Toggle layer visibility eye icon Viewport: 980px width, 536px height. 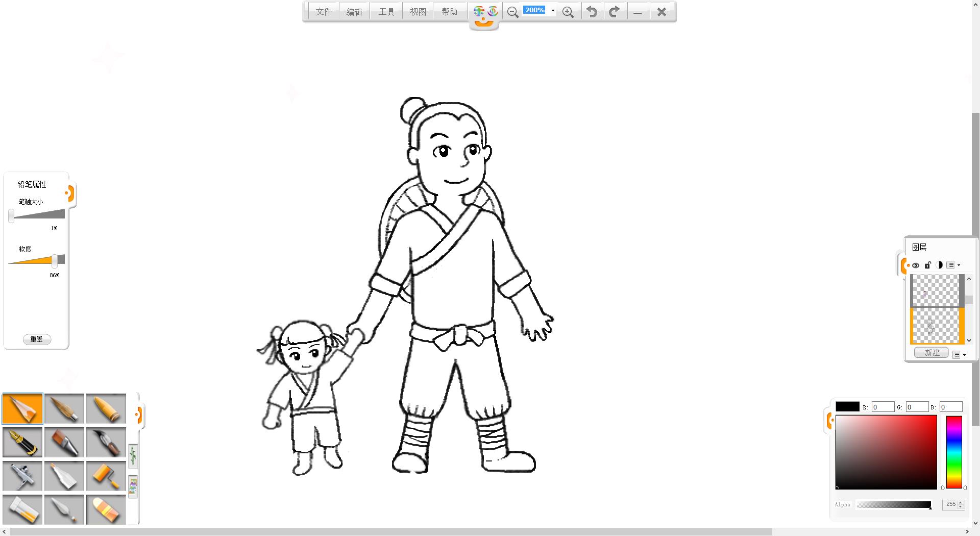[x=916, y=265]
